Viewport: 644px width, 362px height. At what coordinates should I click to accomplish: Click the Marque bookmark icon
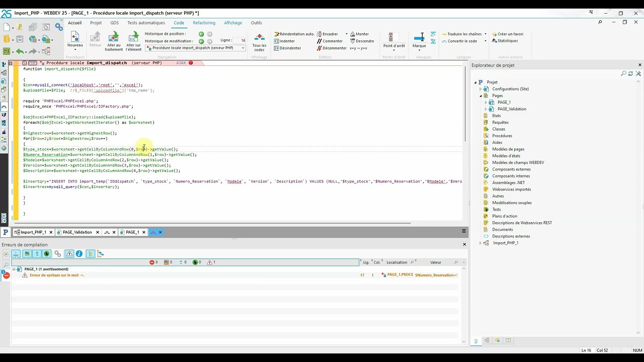(419, 38)
